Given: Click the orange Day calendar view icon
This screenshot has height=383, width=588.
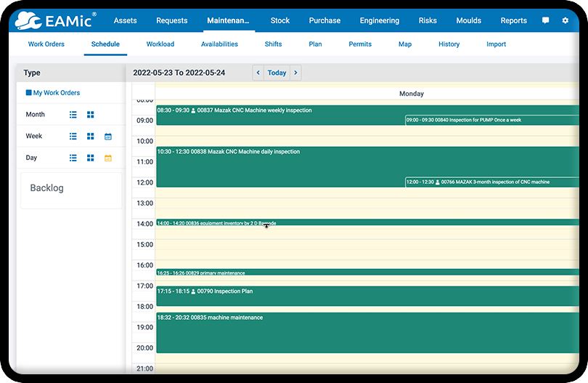Looking at the screenshot, I should tap(108, 158).
